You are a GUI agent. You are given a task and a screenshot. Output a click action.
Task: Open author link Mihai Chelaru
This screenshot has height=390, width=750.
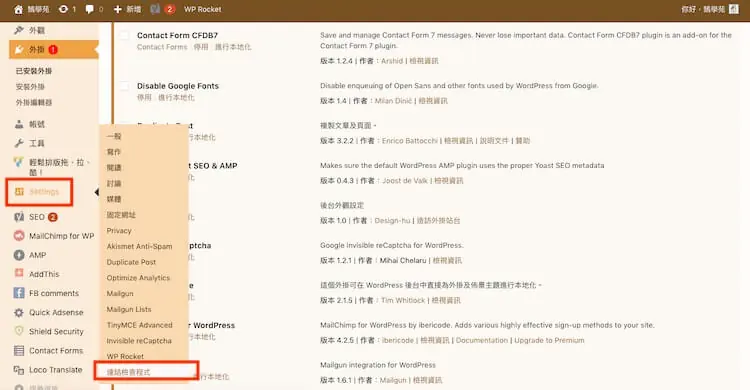coord(403,261)
